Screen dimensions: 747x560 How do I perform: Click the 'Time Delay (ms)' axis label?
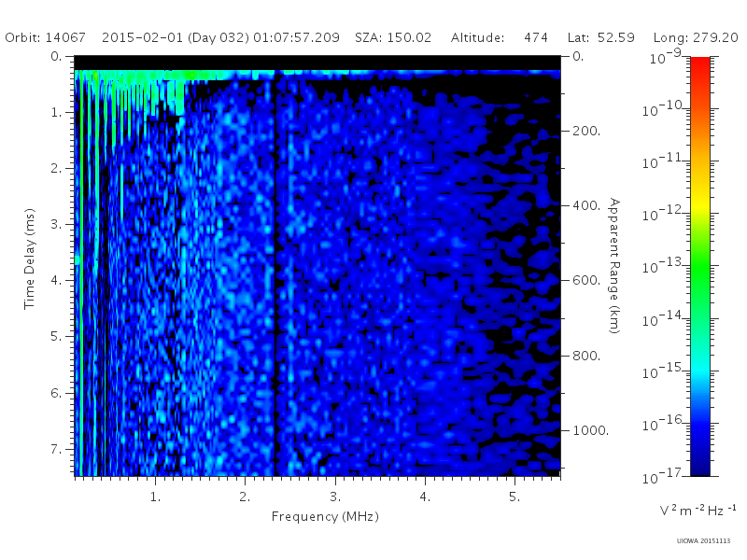(x=30, y=259)
